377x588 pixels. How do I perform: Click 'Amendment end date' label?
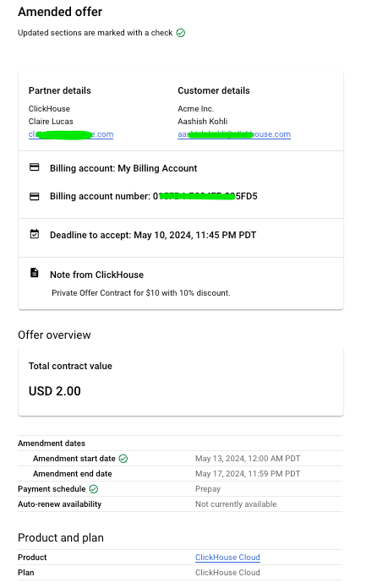tap(73, 474)
